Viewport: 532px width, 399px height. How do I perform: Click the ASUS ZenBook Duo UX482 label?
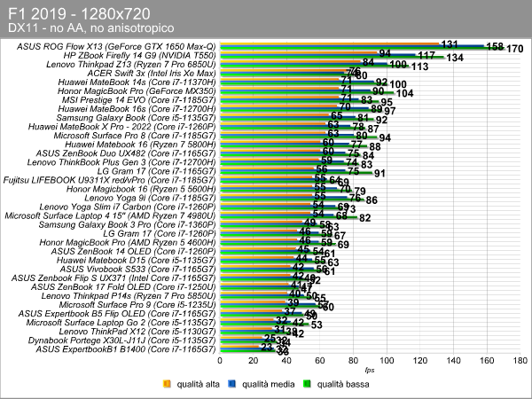click(126, 153)
